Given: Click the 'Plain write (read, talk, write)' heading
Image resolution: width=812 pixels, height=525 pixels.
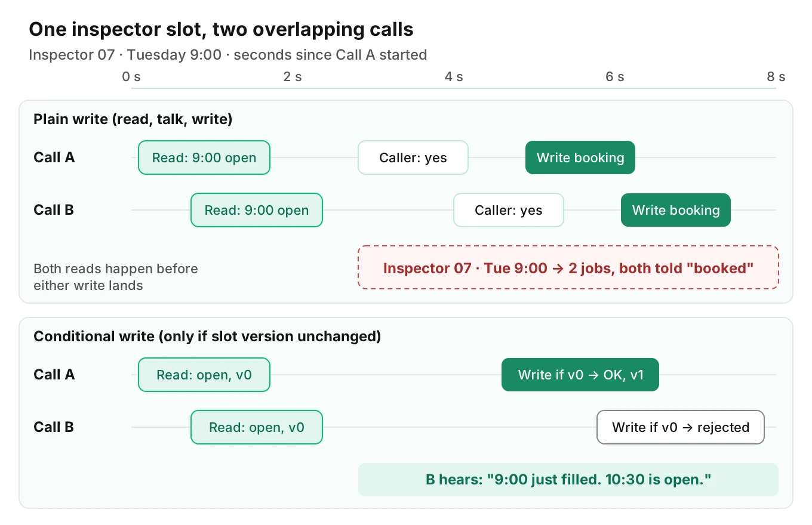Looking at the screenshot, I should pos(133,119).
